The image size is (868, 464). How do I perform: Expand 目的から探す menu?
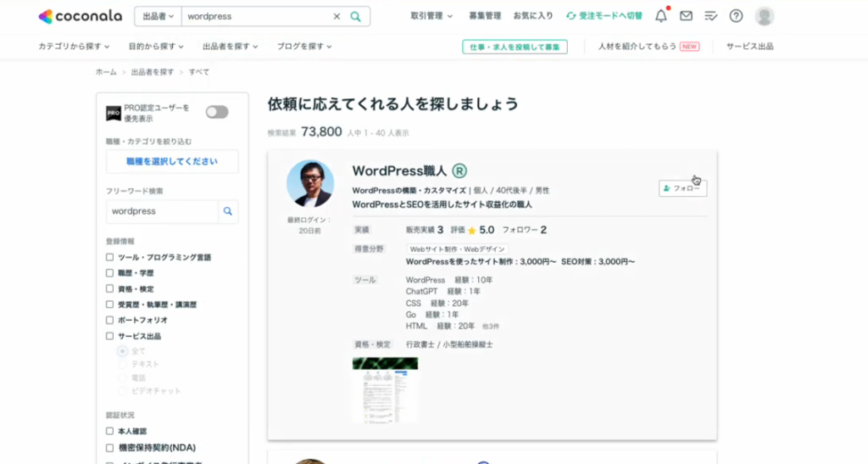pyautogui.click(x=156, y=47)
